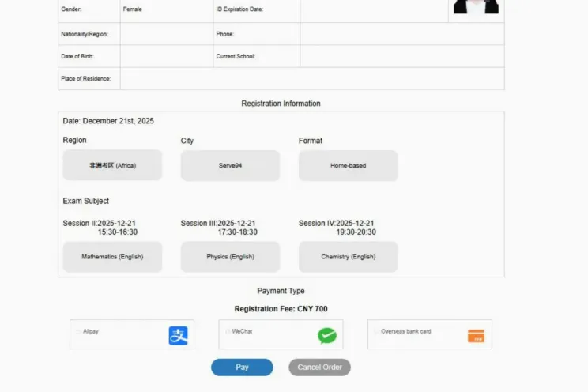Click the 'Payment Type' heading

[x=281, y=291]
